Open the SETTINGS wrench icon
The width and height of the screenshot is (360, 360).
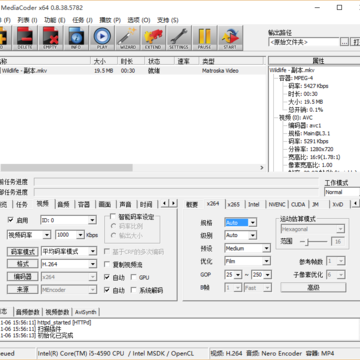tap(179, 38)
